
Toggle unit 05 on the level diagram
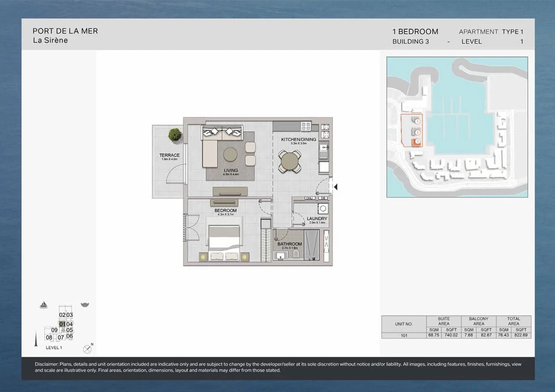tap(69, 330)
